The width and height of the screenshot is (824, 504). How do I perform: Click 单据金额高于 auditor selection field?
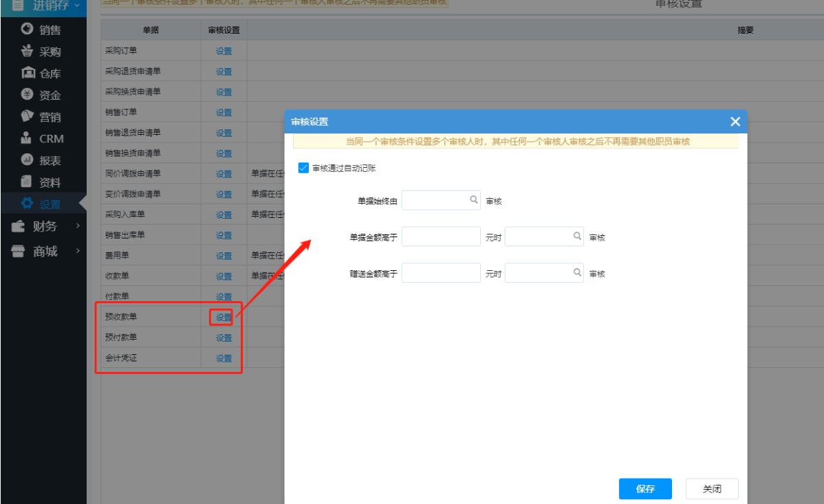[x=545, y=237]
